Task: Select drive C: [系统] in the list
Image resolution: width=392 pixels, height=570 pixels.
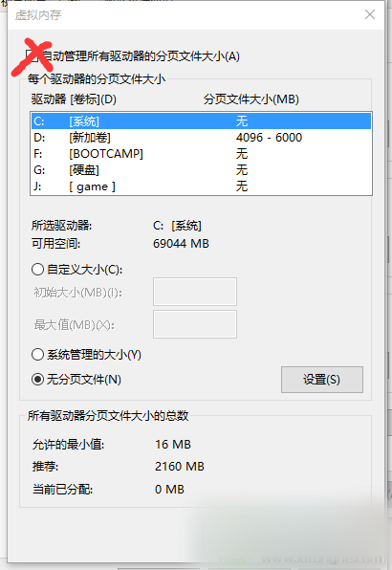Action: [x=202, y=121]
